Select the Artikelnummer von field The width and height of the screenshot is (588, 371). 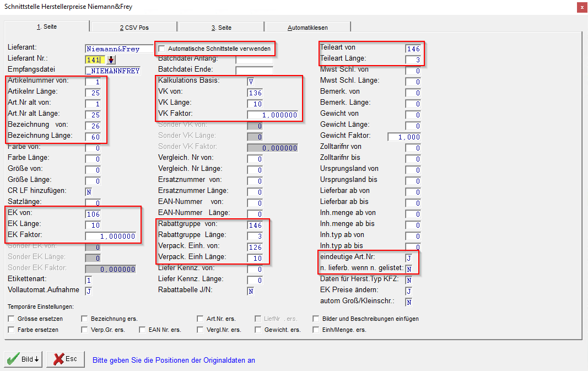(93, 82)
